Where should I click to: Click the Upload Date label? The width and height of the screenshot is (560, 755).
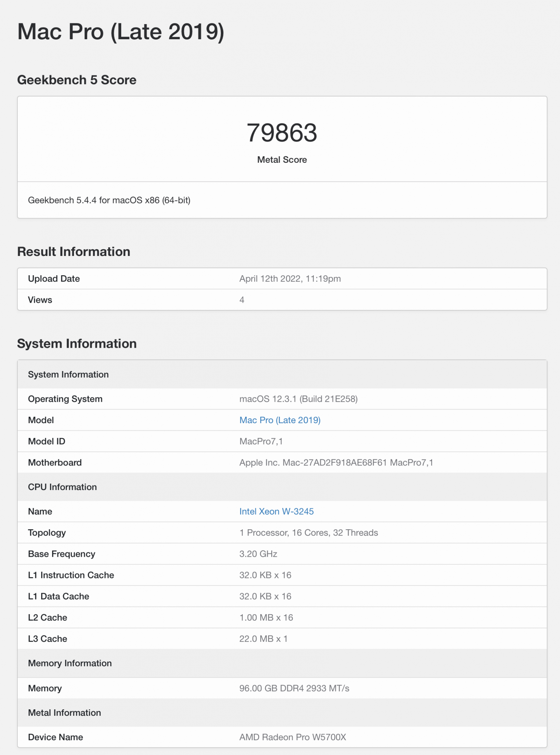pos(54,279)
